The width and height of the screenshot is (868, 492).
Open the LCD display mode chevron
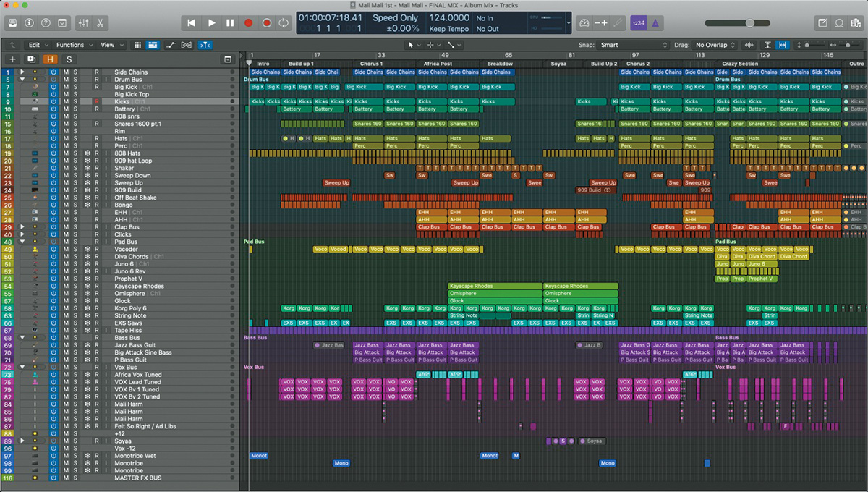click(568, 23)
